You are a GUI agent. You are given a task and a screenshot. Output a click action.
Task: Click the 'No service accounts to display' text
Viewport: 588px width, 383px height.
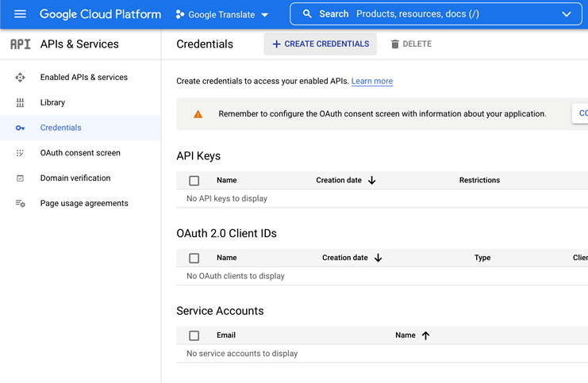pyautogui.click(x=242, y=354)
